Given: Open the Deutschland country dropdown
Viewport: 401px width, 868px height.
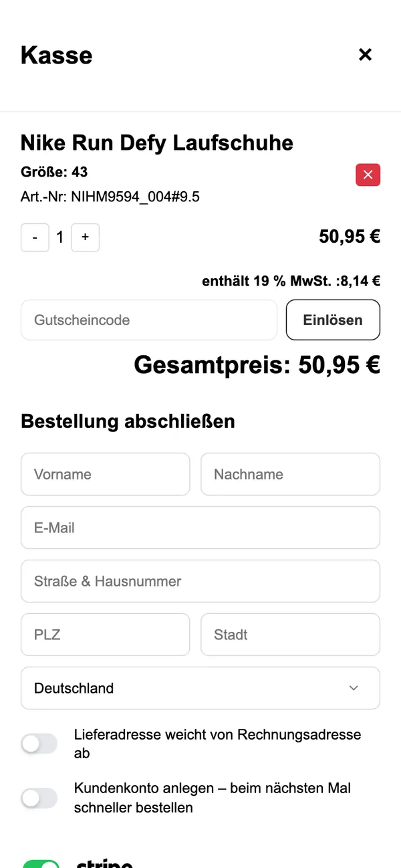Looking at the screenshot, I should (200, 688).
